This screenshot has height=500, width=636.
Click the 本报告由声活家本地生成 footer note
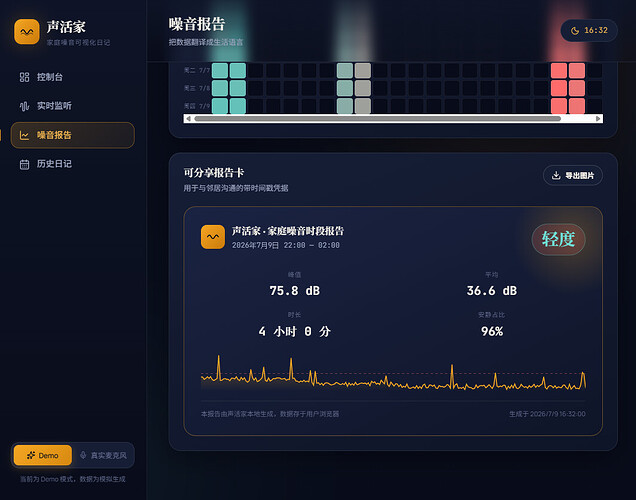270,414
